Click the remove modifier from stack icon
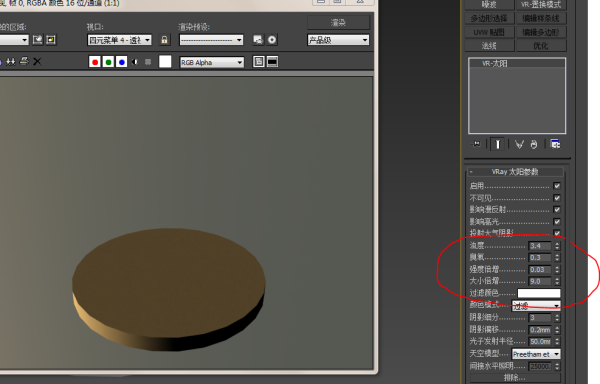600x384 pixels. point(534,144)
